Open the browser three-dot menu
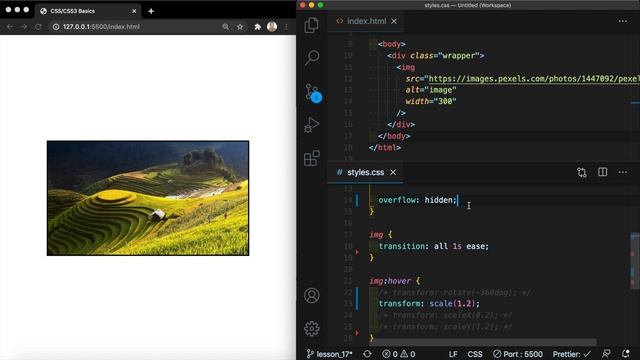Screen dimensions: 640x360 [286, 27]
